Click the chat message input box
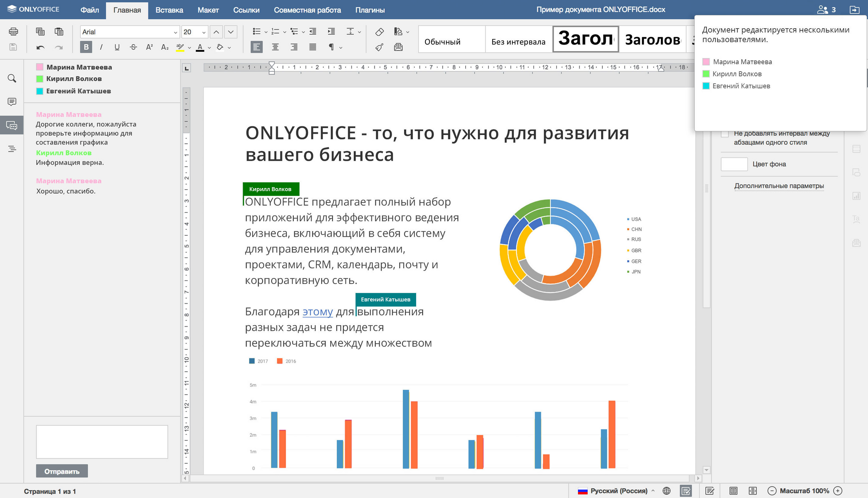 [102, 442]
